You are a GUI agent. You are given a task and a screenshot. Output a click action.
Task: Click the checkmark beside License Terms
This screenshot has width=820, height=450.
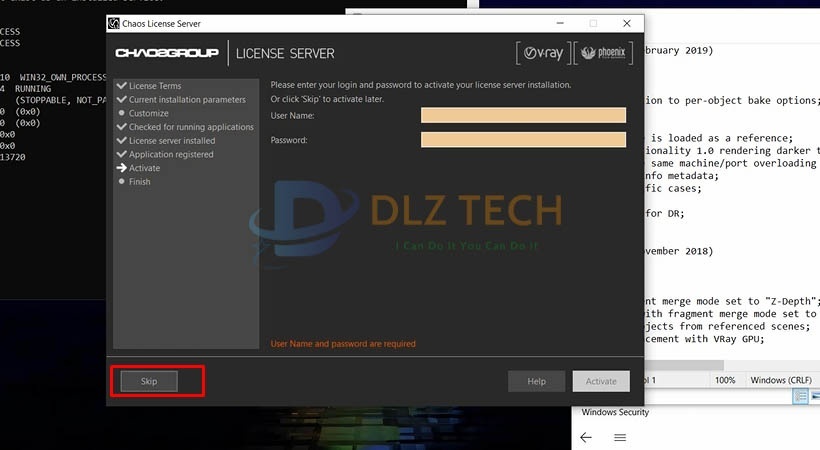[x=121, y=86]
